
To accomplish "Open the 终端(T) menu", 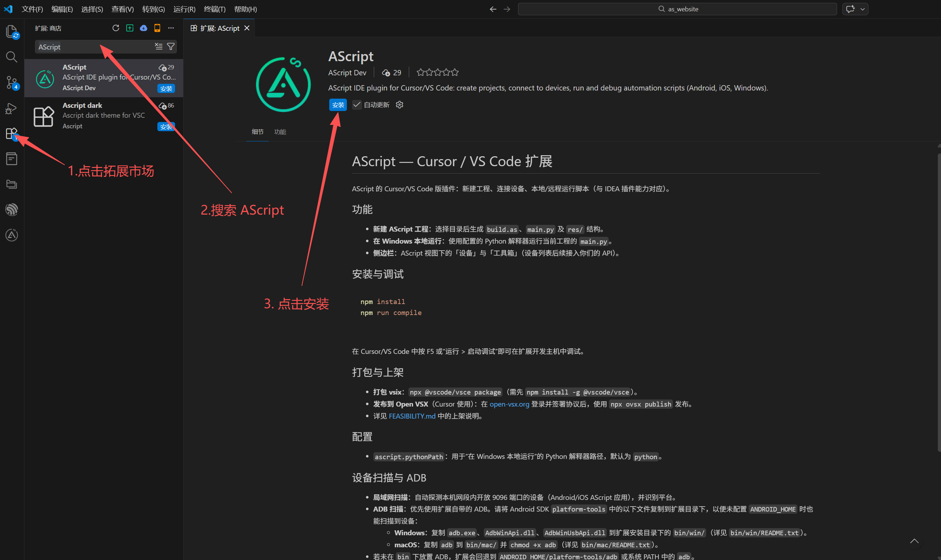I will point(214,9).
